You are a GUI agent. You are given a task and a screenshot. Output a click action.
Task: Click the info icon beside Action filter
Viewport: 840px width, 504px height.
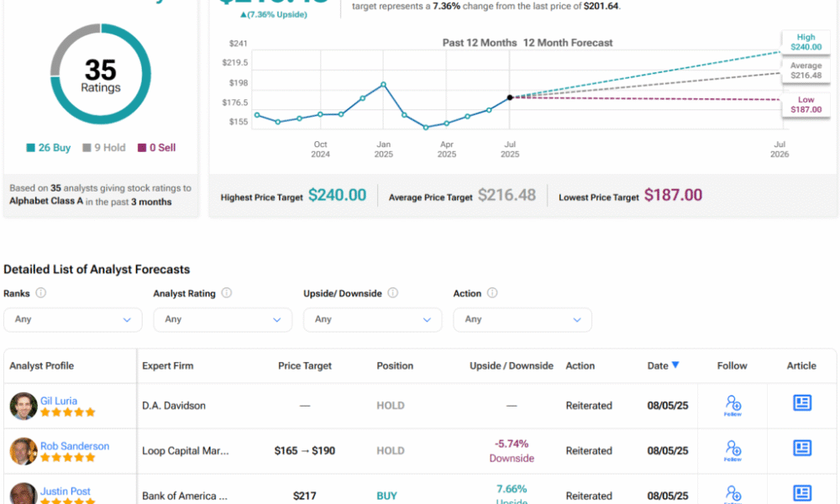click(x=492, y=293)
